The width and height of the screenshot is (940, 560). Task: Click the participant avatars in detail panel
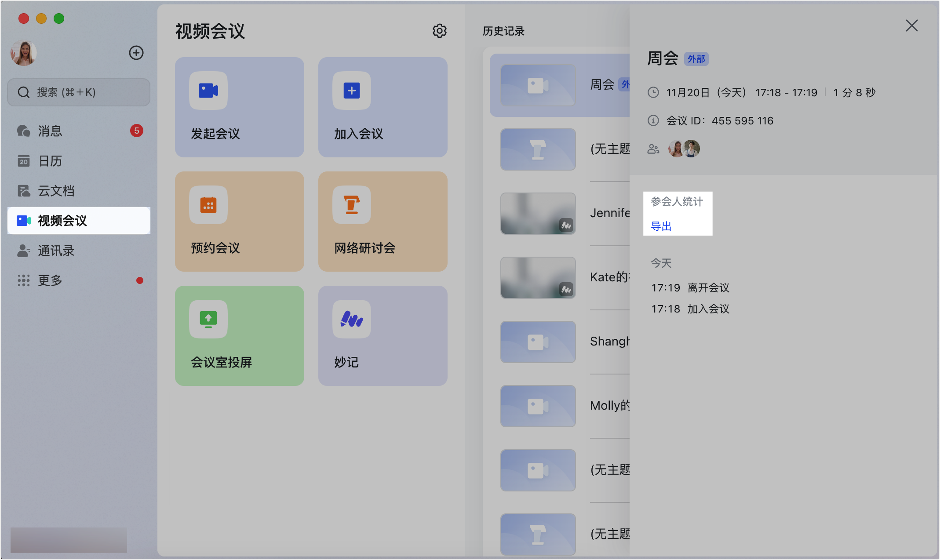tap(684, 149)
